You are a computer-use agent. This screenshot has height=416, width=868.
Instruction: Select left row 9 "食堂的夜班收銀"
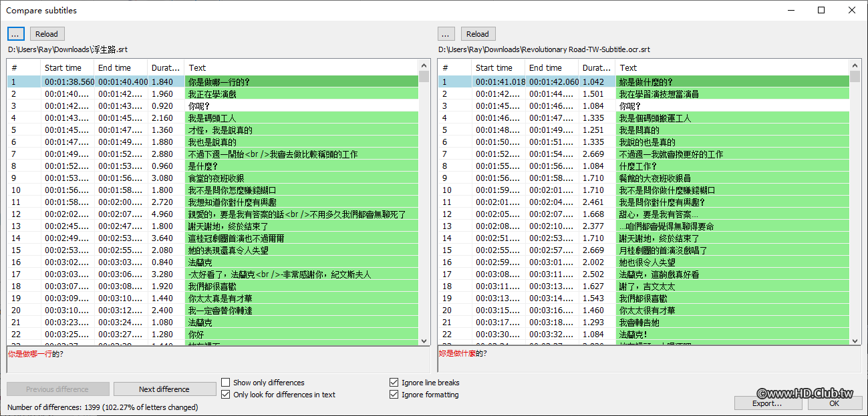pyautogui.click(x=213, y=178)
